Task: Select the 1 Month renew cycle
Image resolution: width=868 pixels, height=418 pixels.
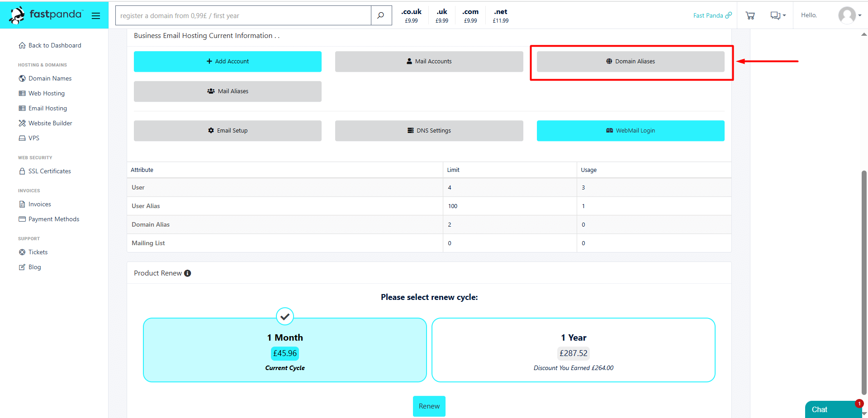Action: pos(285,350)
